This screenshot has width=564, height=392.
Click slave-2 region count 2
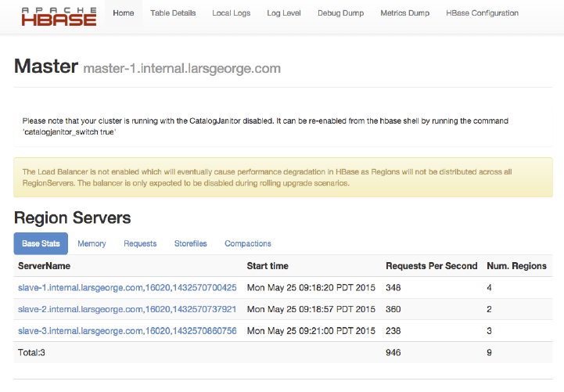pos(489,309)
